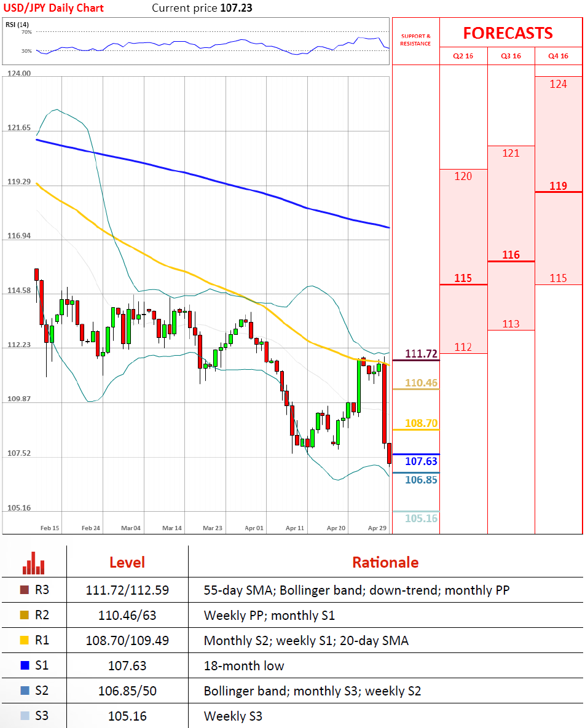Click the R3 dark red color swatch
Image resolution: width=585 pixels, height=728 pixels.
25,590
